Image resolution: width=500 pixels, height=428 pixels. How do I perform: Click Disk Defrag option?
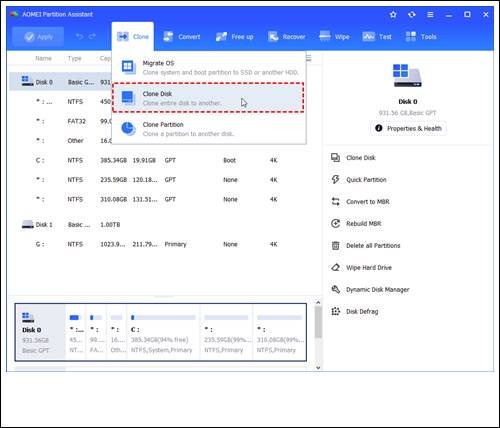[x=362, y=312]
